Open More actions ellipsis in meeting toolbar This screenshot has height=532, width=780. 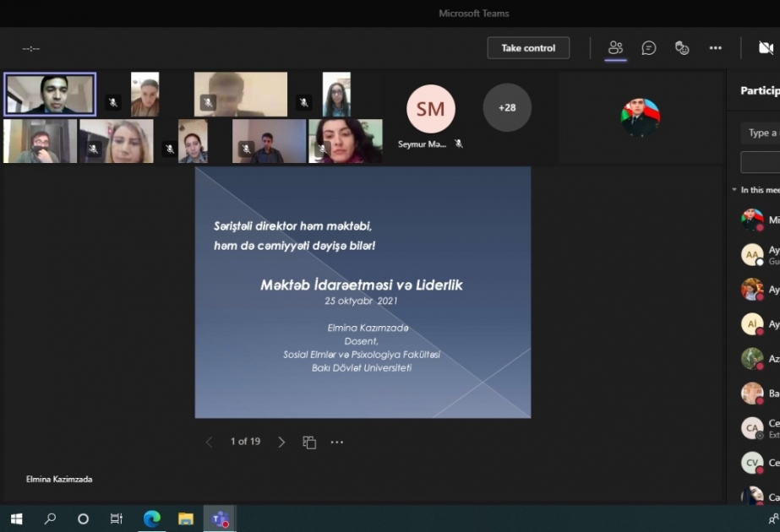coord(715,48)
